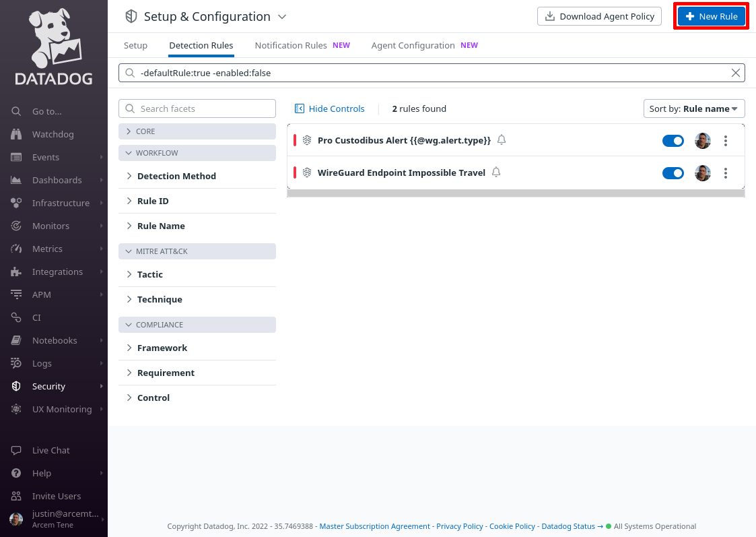This screenshot has width=756, height=537.
Task: Click the Search facets input field
Action: point(197,108)
